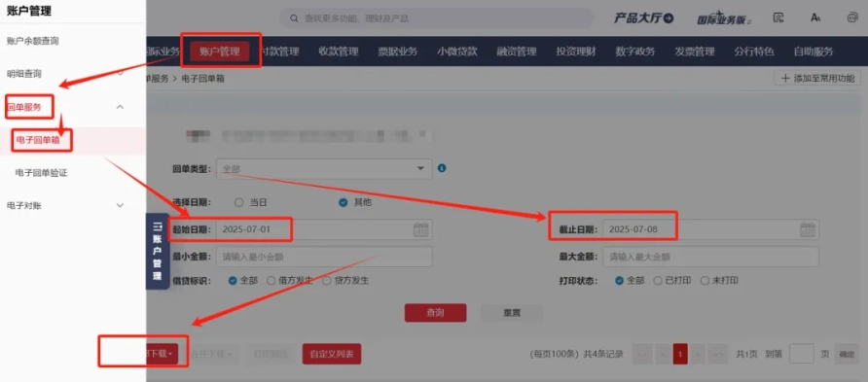Screen dimensions: 868x382
Task: Click the 起始日期 date field
Action: [x=324, y=229]
